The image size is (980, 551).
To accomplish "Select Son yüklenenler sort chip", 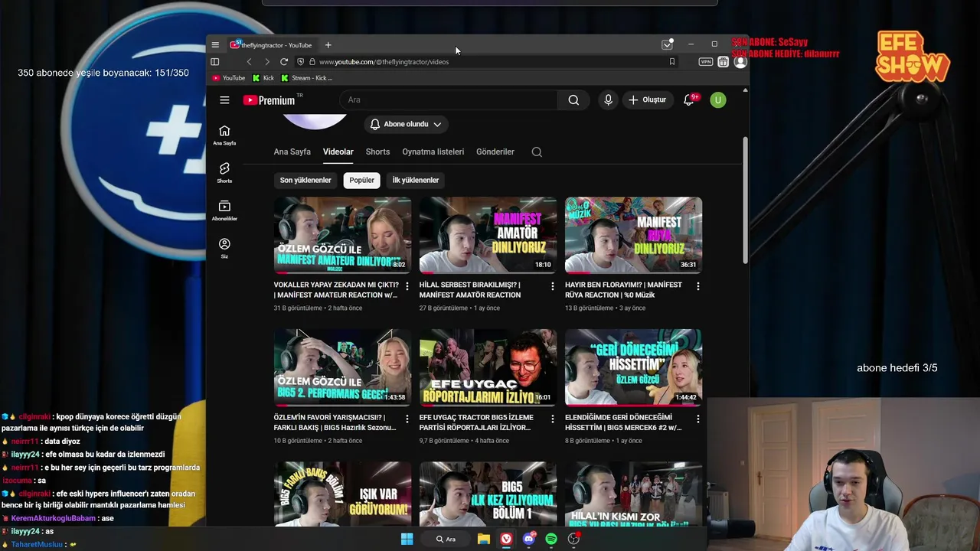I will tap(305, 181).
